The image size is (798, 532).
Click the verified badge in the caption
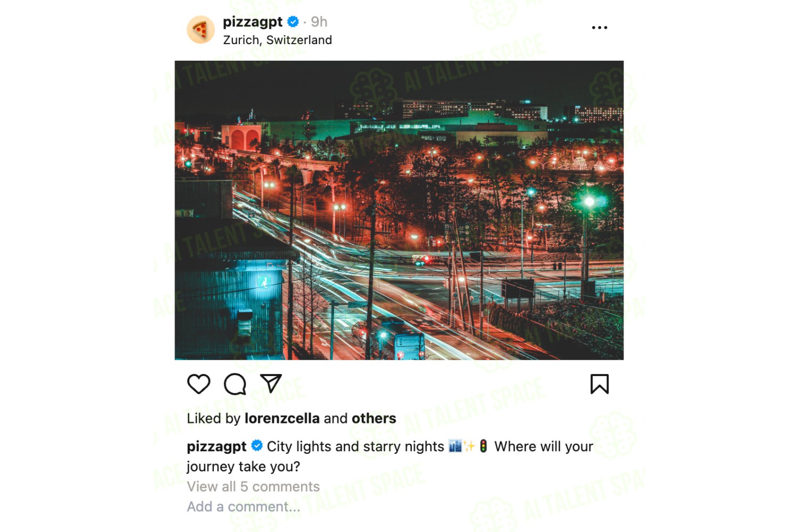coord(257,445)
